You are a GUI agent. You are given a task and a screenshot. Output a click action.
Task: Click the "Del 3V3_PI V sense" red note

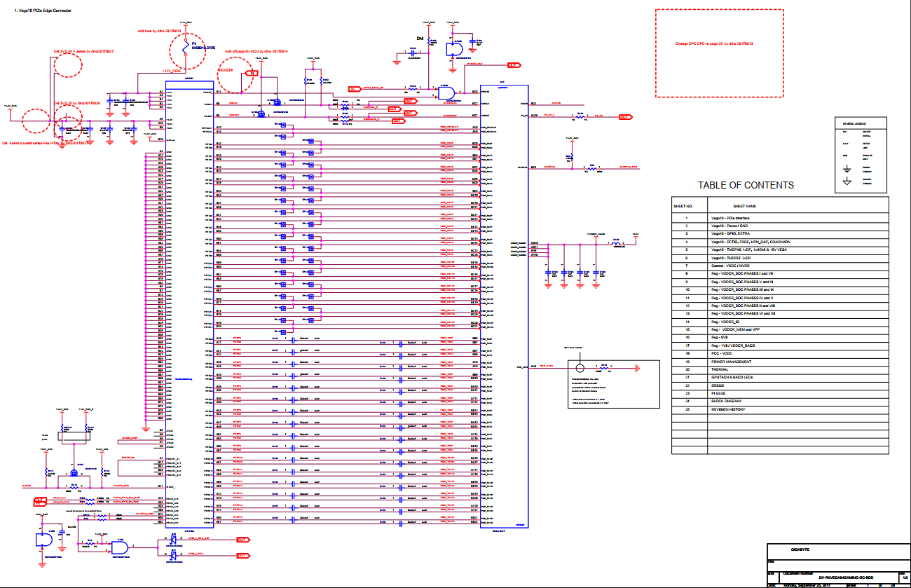84,52
